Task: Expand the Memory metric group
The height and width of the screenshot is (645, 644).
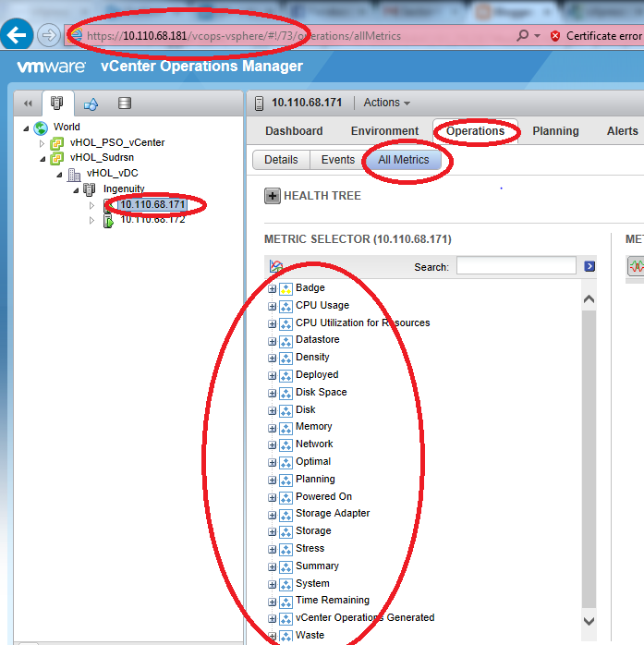Action: point(273,428)
